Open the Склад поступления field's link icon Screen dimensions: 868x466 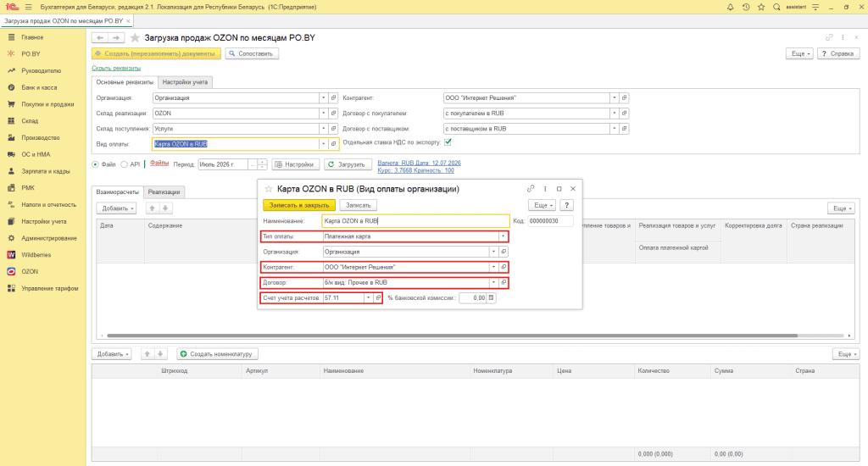(x=333, y=129)
